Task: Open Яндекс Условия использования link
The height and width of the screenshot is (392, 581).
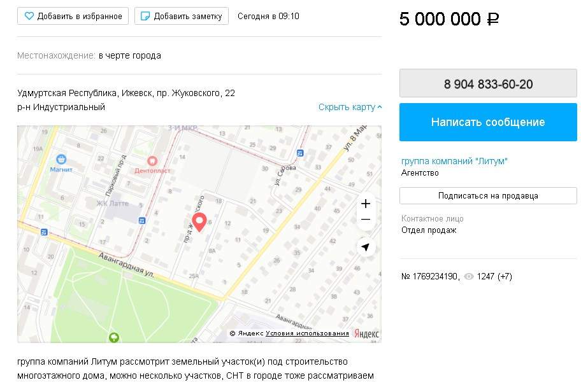Action: coord(307,333)
